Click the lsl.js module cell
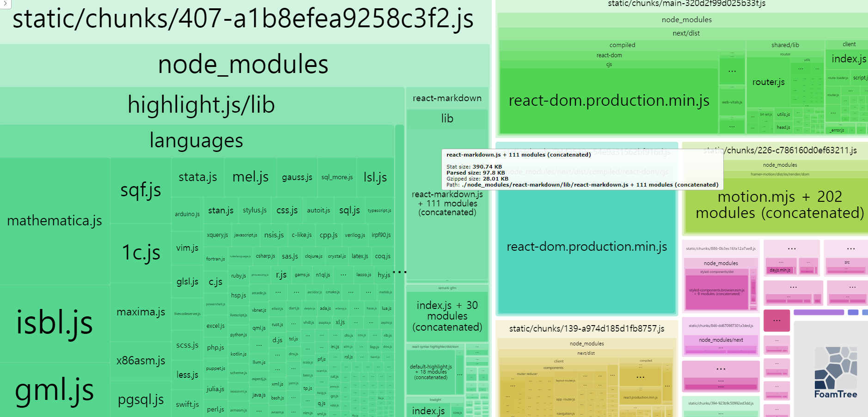The height and width of the screenshot is (417, 868). click(375, 177)
